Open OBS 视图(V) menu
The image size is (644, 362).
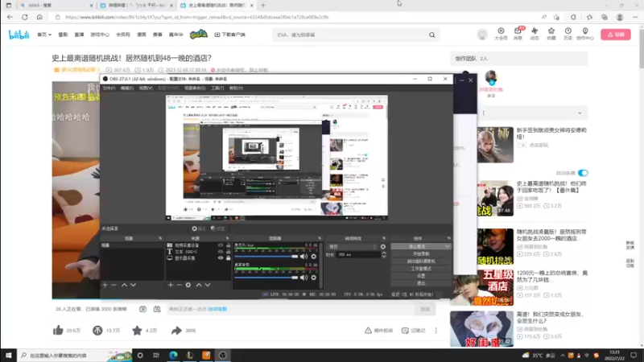point(146,88)
